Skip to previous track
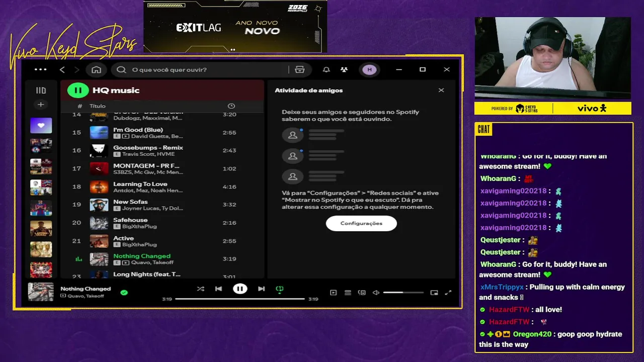644x362 pixels. (218, 289)
